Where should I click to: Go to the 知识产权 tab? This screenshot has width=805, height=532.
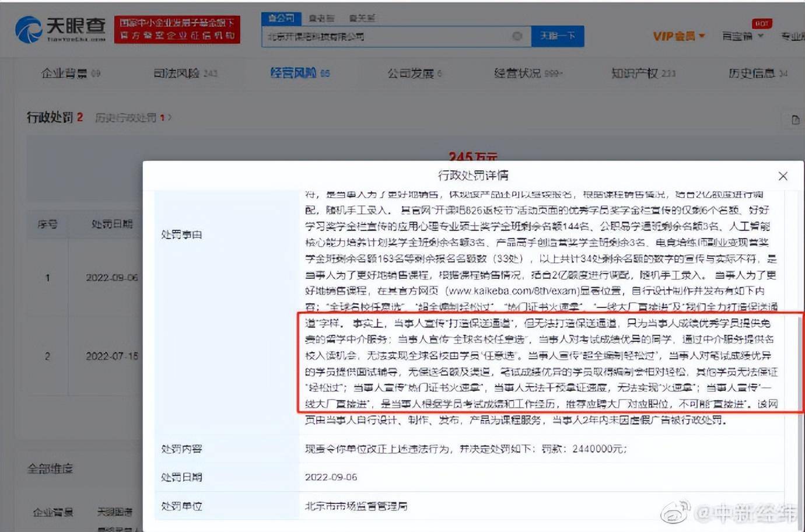tap(643, 73)
